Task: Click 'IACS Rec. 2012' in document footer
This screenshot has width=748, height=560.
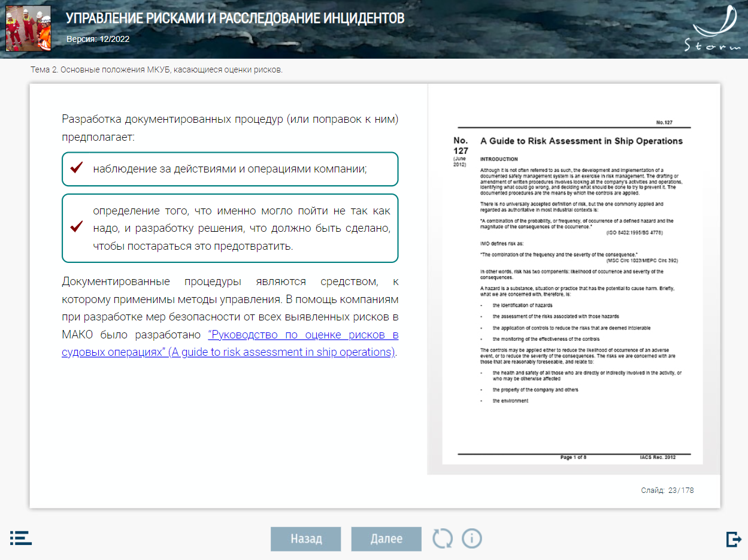Action: 658,458
